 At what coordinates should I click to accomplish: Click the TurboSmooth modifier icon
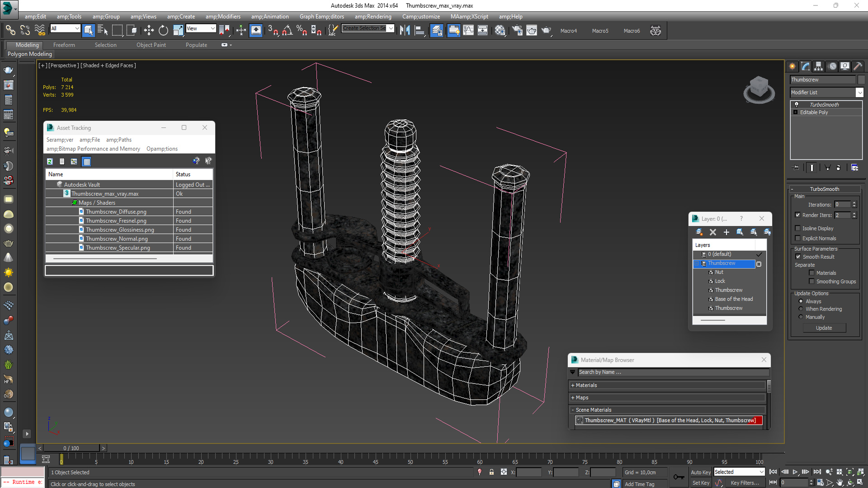pyautogui.click(x=797, y=103)
